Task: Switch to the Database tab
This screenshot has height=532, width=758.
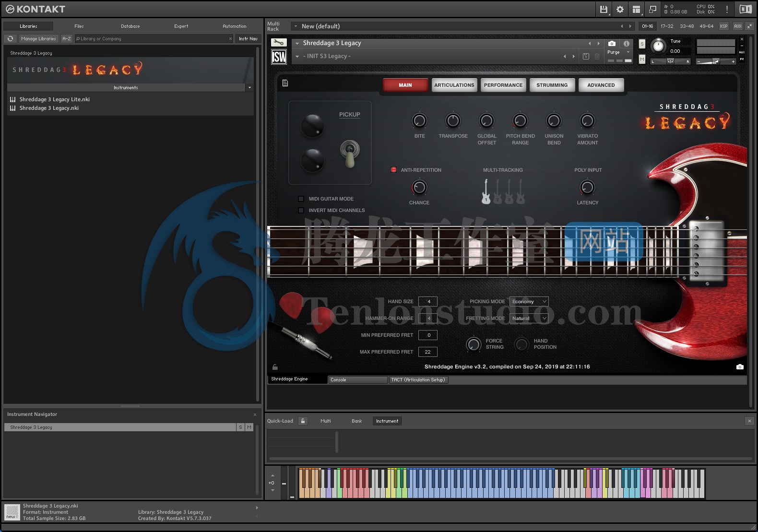Action: click(130, 26)
